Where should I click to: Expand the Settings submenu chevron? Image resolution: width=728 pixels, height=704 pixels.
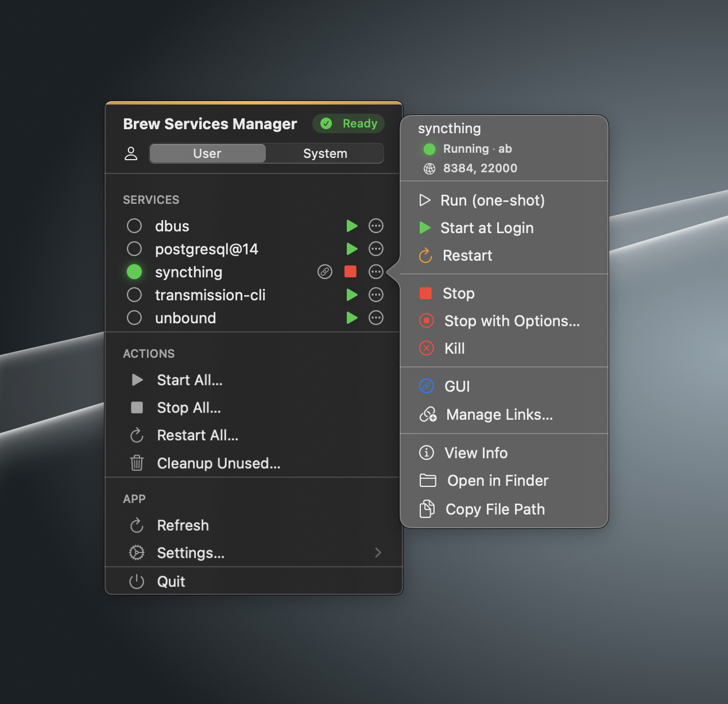(x=378, y=552)
